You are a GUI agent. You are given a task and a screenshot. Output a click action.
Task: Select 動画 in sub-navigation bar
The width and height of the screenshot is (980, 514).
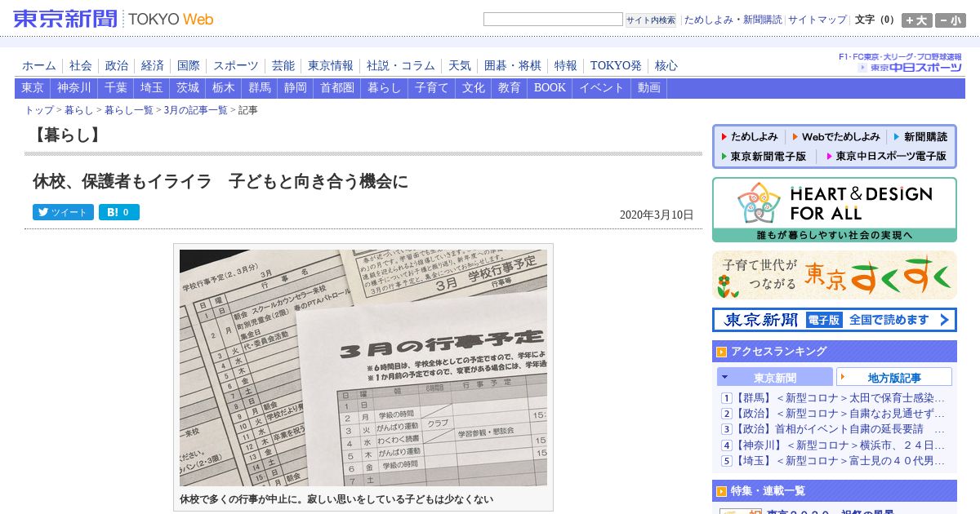pos(649,88)
